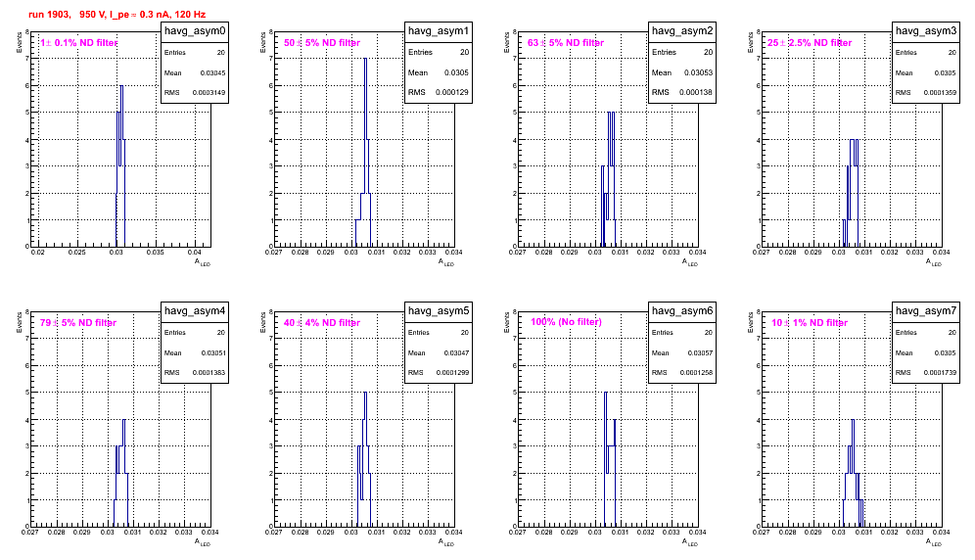Select the havg_asym5 stats box title
The image size is (975, 560).
pos(439,311)
